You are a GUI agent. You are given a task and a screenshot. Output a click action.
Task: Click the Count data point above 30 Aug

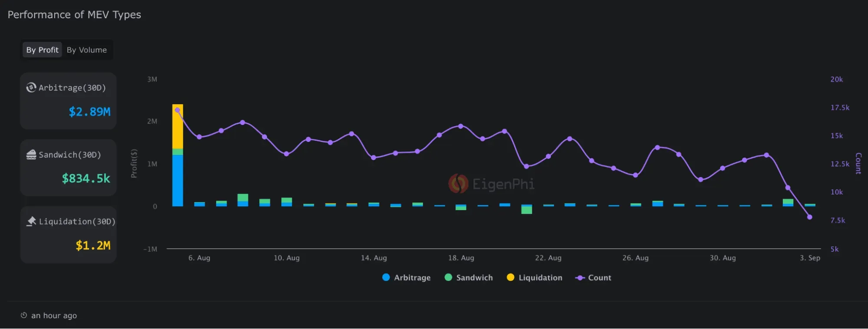coord(723,168)
